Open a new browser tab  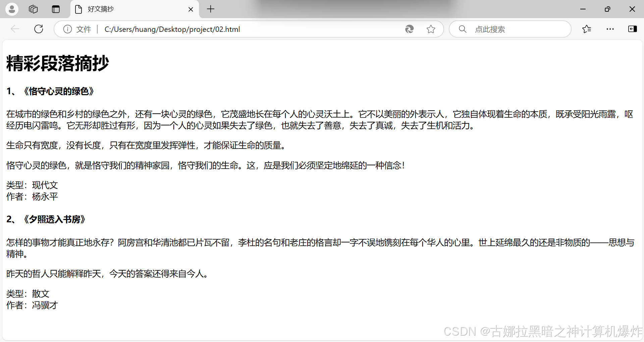click(210, 9)
